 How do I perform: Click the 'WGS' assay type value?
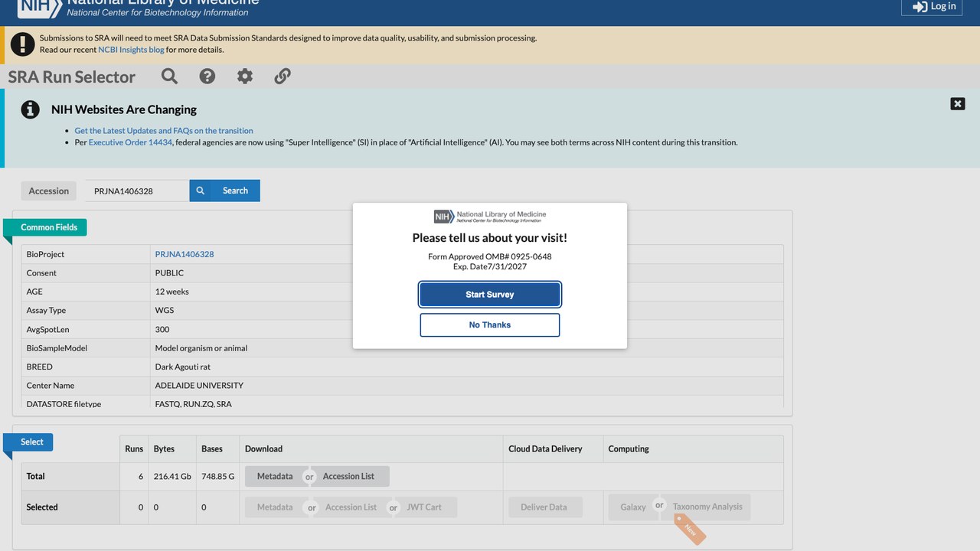(165, 310)
